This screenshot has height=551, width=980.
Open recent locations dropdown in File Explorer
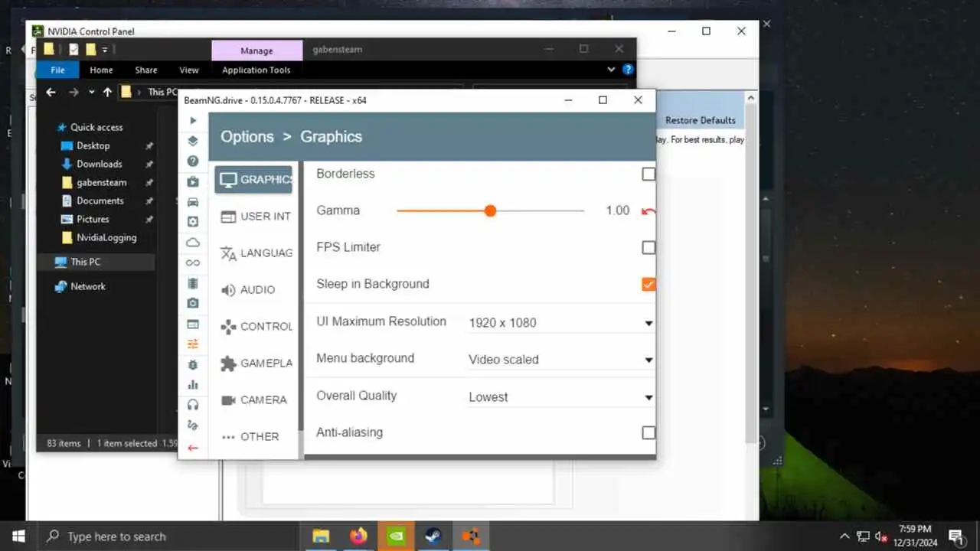coord(91,92)
